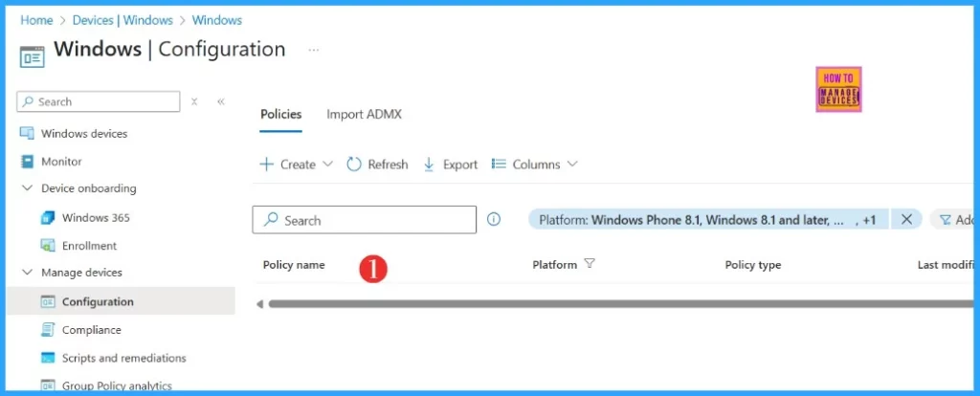Click the info icon beside Search
Image resolution: width=980 pixels, height=396 pixels.
coord(494,219)
